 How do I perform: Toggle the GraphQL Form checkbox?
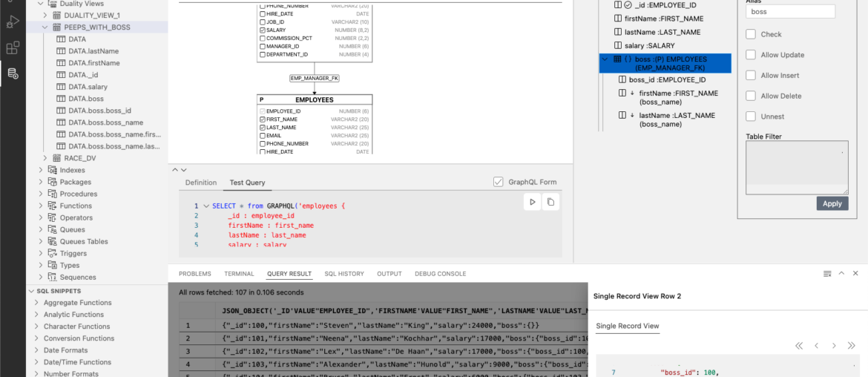[x=499, y=182]
